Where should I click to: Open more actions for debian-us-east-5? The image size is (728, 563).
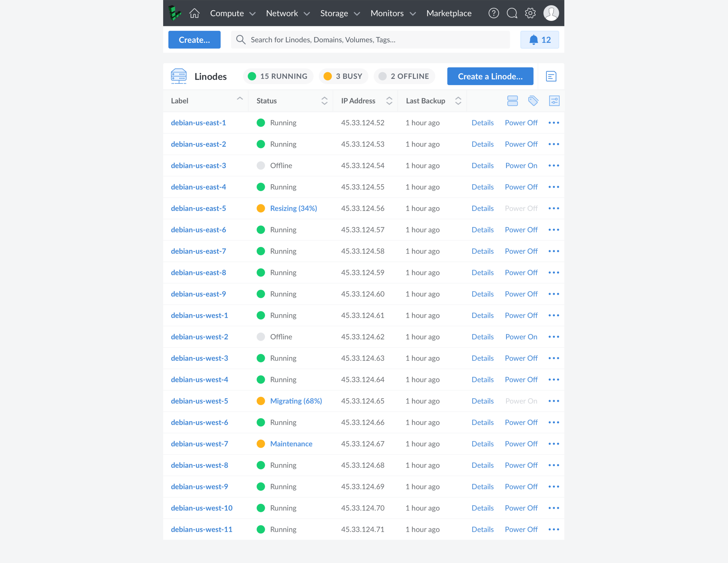click(x=553, y=208)
